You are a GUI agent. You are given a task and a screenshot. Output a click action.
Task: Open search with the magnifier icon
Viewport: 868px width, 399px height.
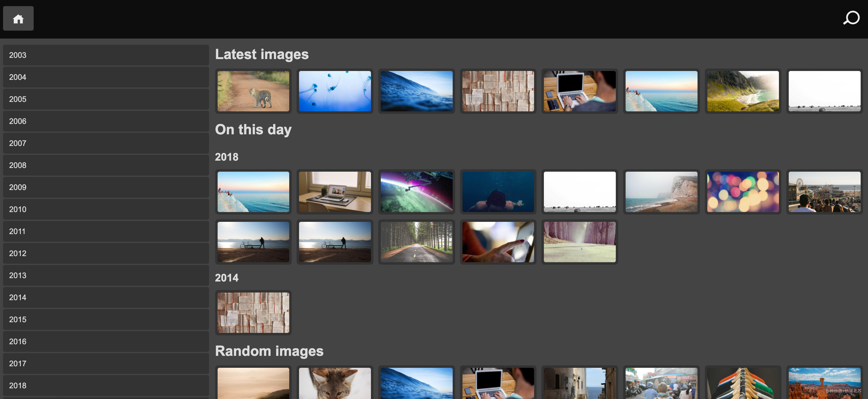[x=851, y=18]
